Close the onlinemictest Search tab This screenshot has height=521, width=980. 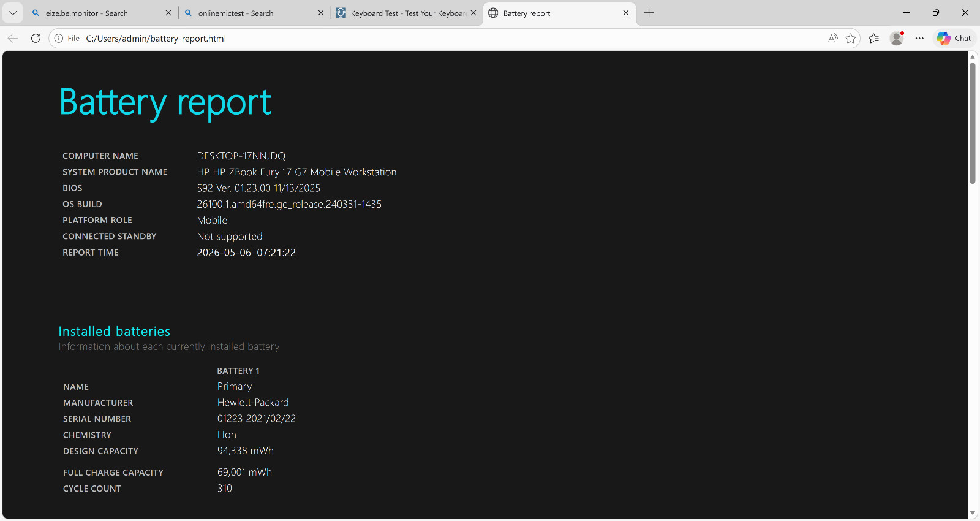point(321,13)
